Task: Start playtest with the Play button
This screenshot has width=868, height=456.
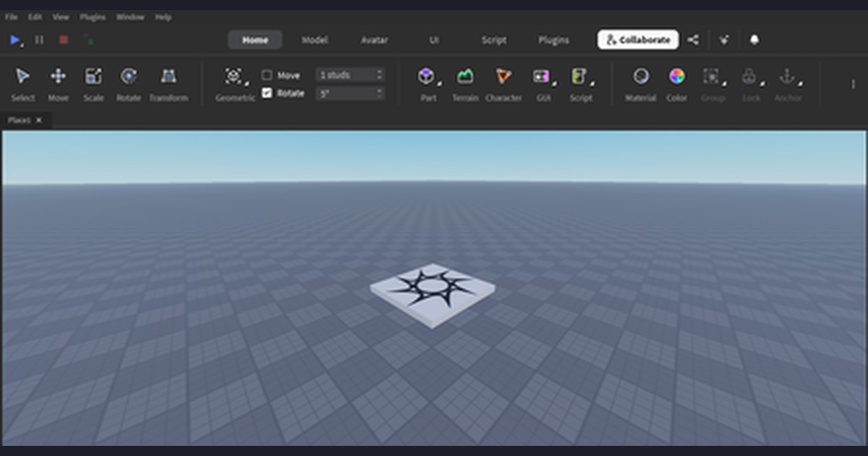Action: tap(14, 40)
